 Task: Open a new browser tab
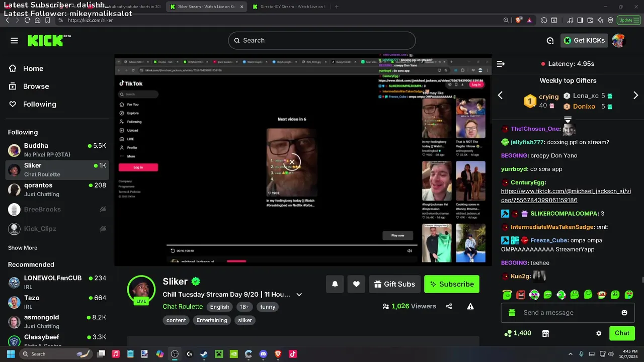337,7
